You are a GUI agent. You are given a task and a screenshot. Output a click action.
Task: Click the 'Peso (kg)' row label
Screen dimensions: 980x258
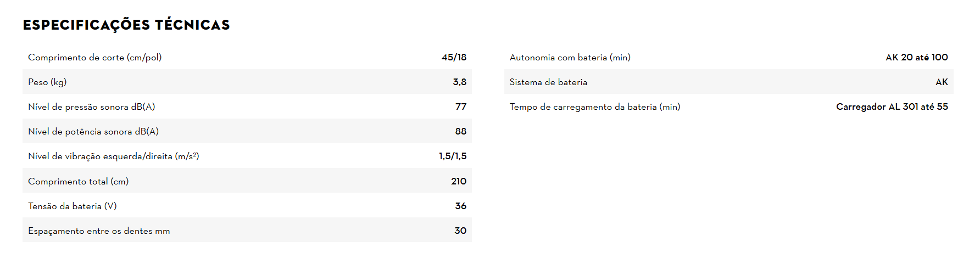(x=47, y=82)
